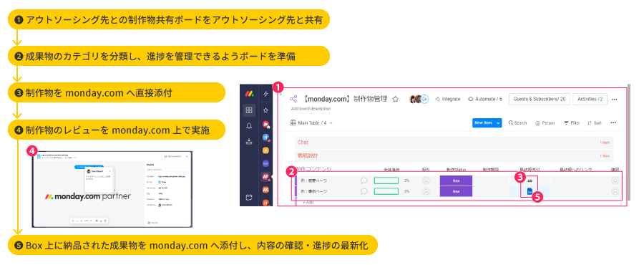Open the table toolbar more options
Viewport: 644px width, 265px height.
(614, 123)
